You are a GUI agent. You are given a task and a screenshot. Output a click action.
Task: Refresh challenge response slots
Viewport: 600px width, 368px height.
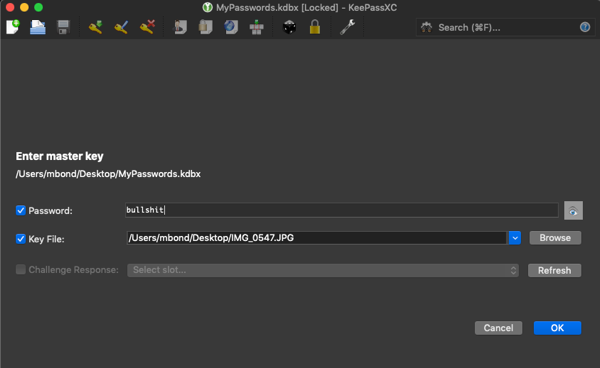coord(554,270)
